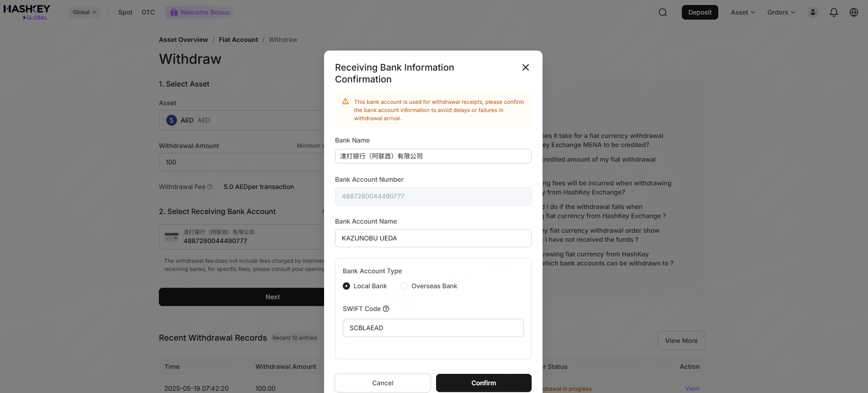This screenshot has height=393, width=868.
Task: Click the Welcome Bonus gift icon
Action: 174,12
